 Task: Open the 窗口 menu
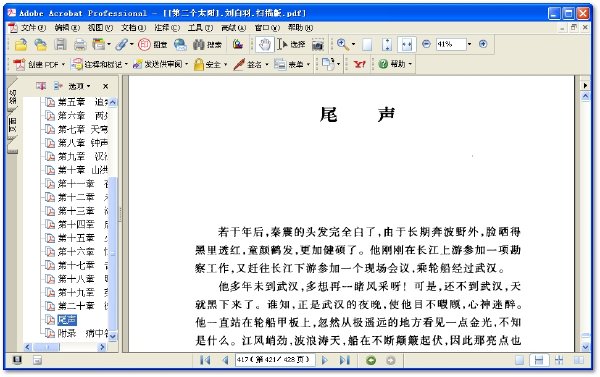[267, 28]
